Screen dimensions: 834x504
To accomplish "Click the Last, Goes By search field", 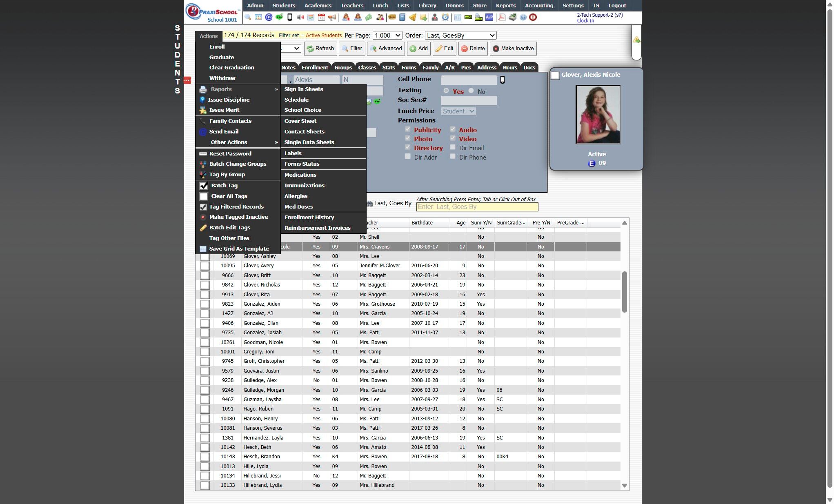I will (x=477, y=207).
